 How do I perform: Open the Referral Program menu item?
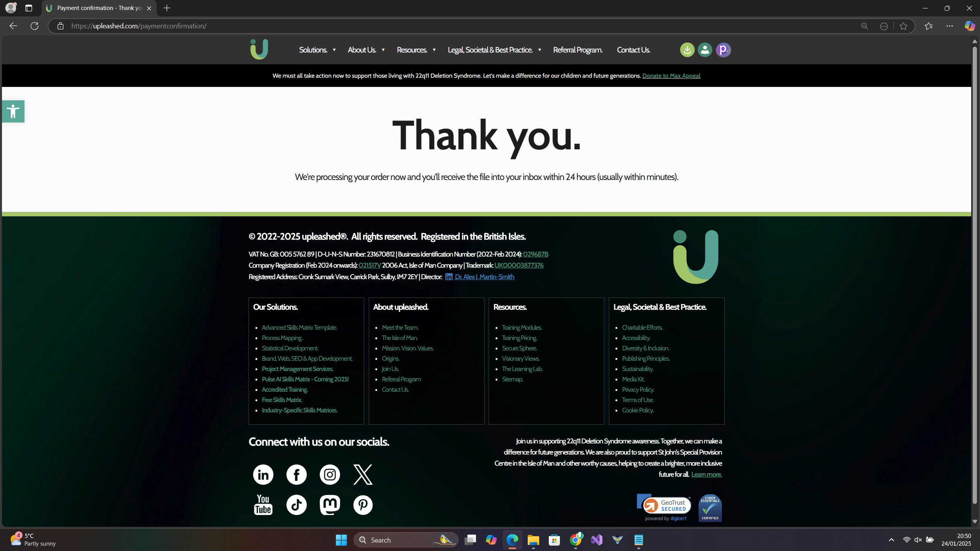click(578, 50)
